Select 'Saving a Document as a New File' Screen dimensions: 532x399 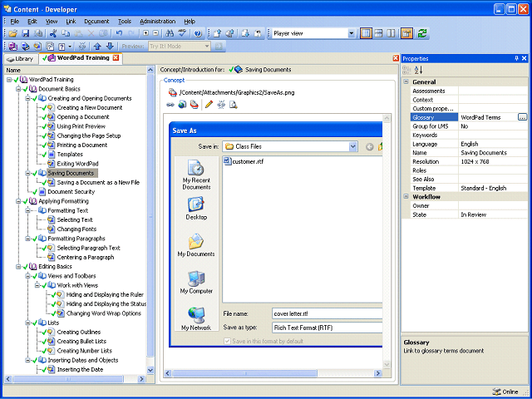tap(98, 183)
